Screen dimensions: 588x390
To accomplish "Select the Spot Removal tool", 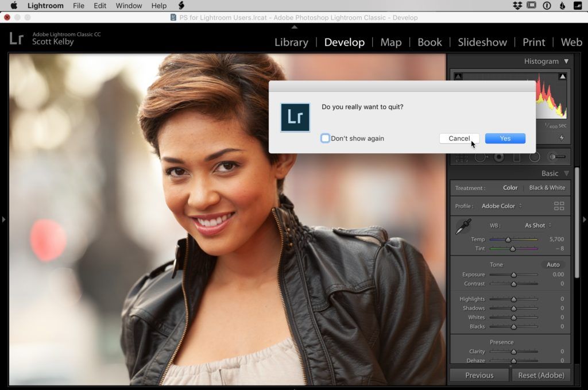I will coord(480,157).
